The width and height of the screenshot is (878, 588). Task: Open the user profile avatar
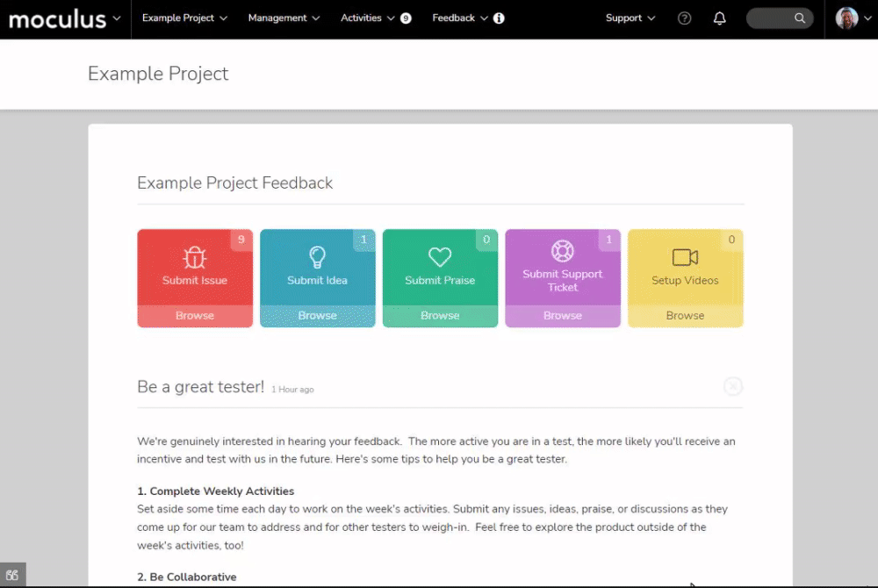coord(846,18)
